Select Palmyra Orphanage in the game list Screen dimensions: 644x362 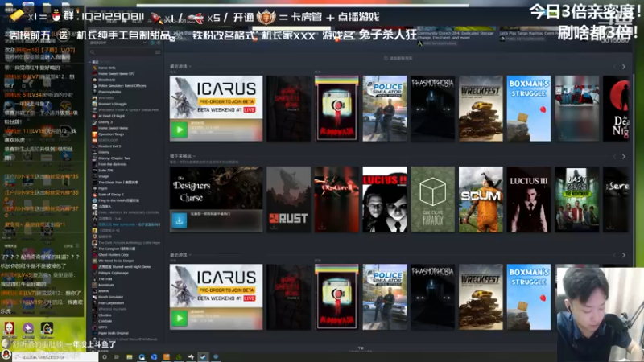pos(114,273)
